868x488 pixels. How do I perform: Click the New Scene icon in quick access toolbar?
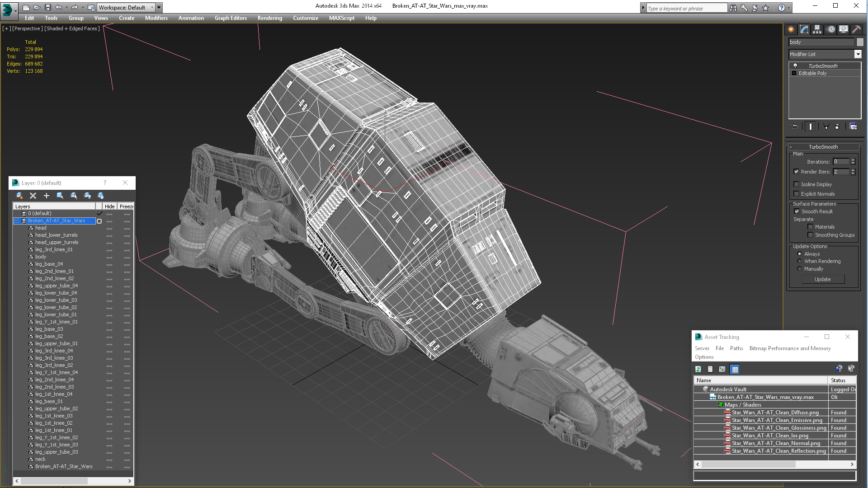tap(26, 7)
